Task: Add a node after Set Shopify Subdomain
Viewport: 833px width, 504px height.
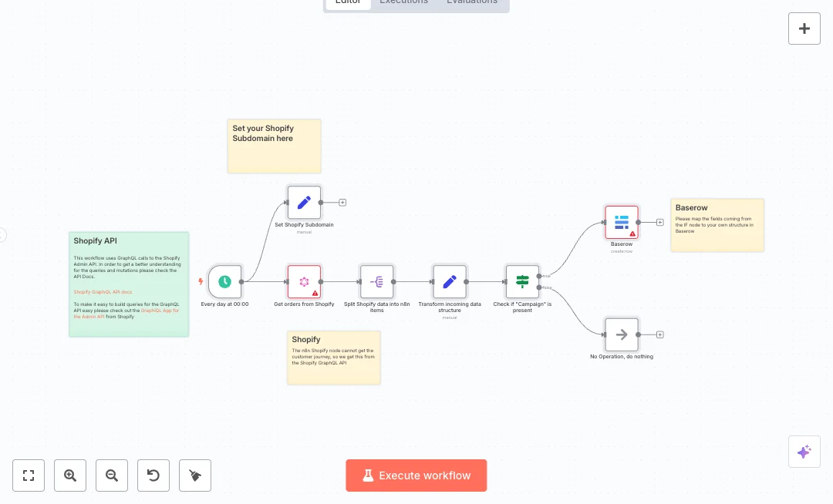Action: [x=342, y=203]
